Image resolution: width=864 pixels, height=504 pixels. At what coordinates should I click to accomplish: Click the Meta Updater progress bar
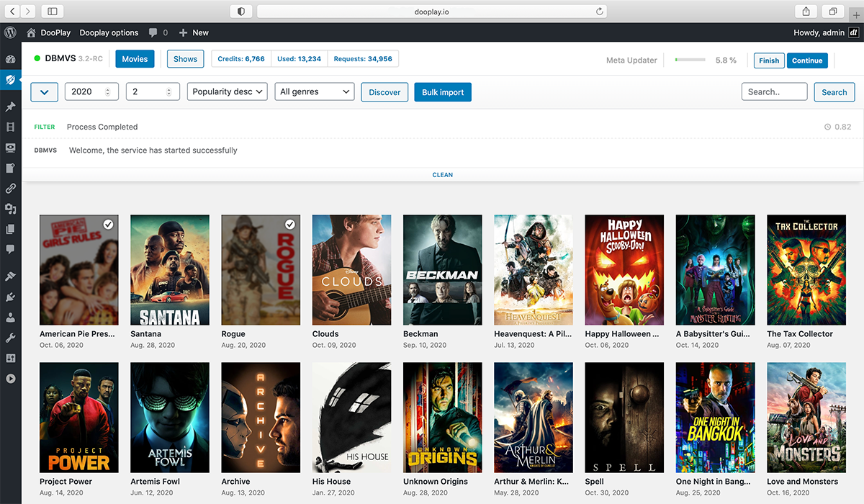coord(690,60)
